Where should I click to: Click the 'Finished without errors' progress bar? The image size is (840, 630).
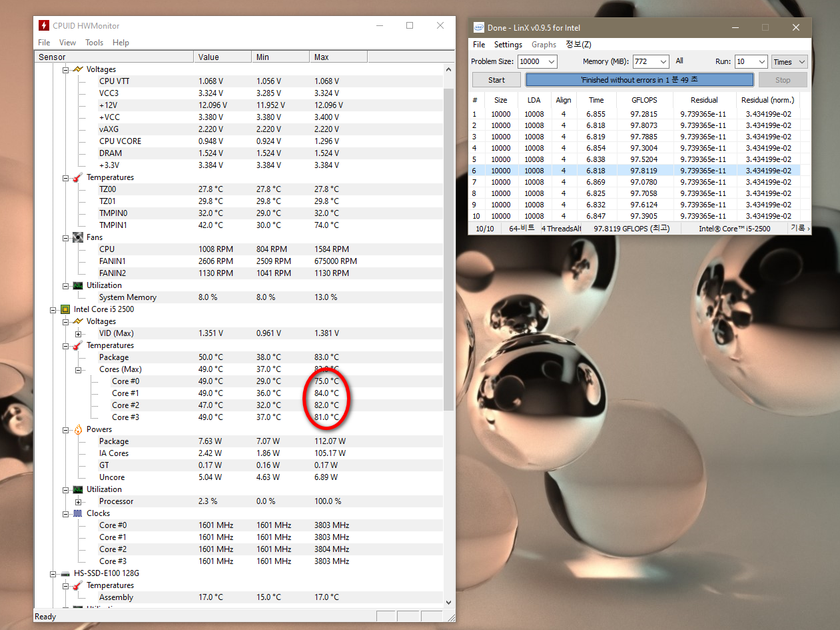pos(639,80)
